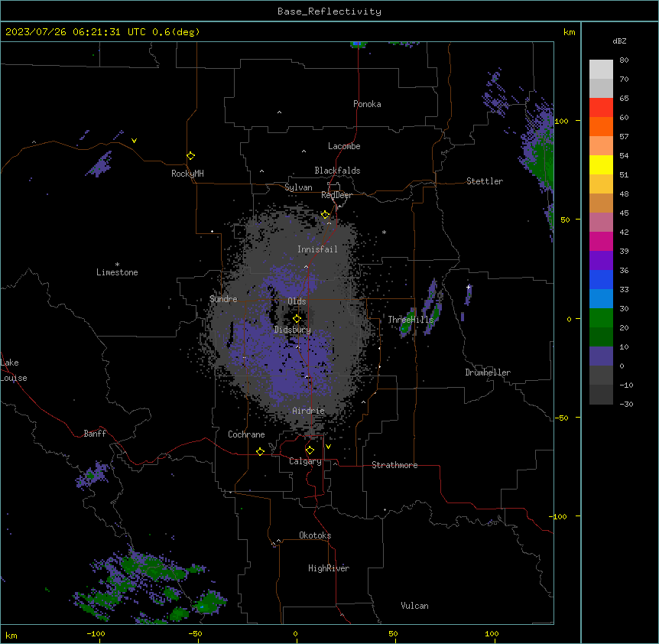This screenshot has height=644, width=659.
Task: Select the Vulcan label
Action: tap(415, 606)
